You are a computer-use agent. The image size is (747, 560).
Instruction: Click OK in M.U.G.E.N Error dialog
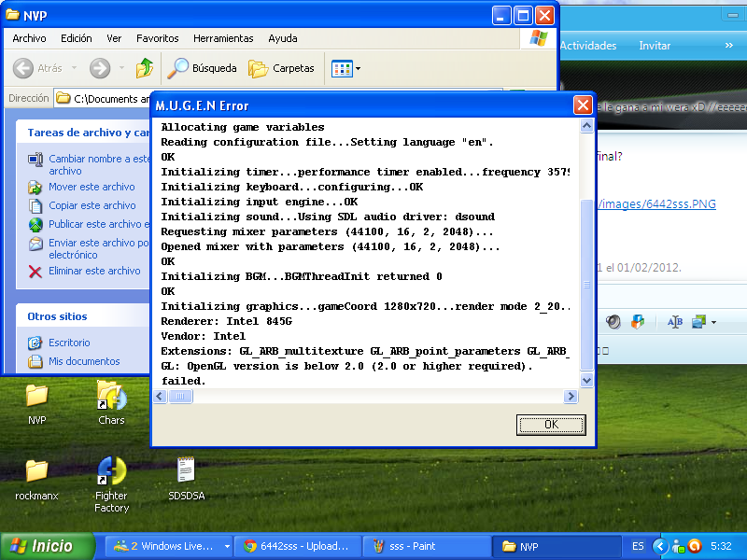click(551, 425)
